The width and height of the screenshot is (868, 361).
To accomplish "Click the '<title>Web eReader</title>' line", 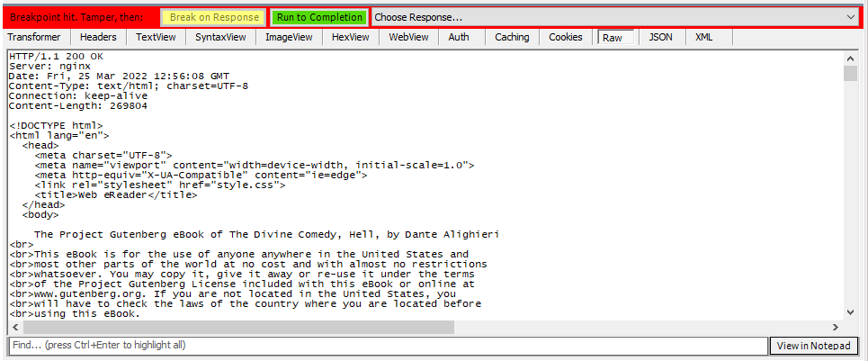I will coord(116,194).
